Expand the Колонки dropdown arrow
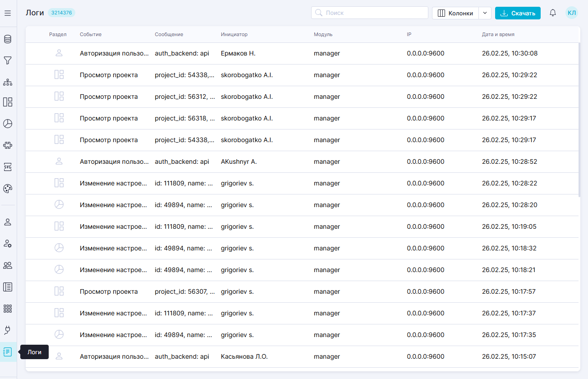The height and width of the screenshot is (379, 588). pos(485,13)
